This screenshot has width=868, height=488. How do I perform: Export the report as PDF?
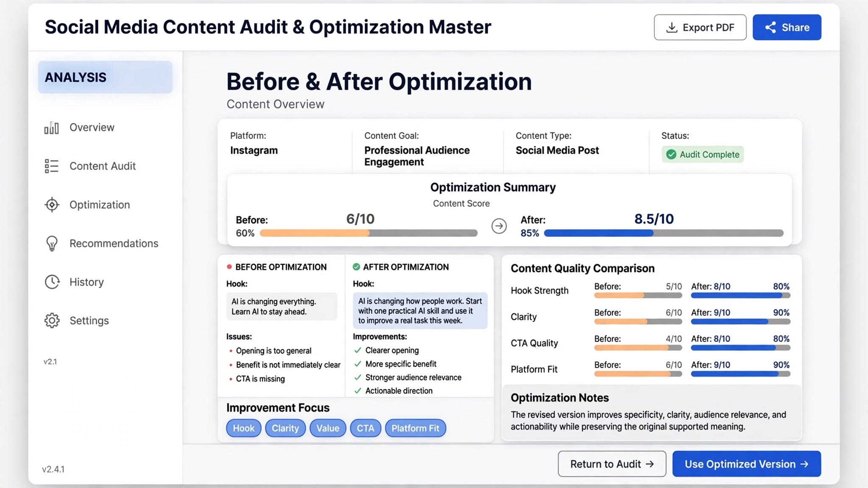(x=700, y=28)
